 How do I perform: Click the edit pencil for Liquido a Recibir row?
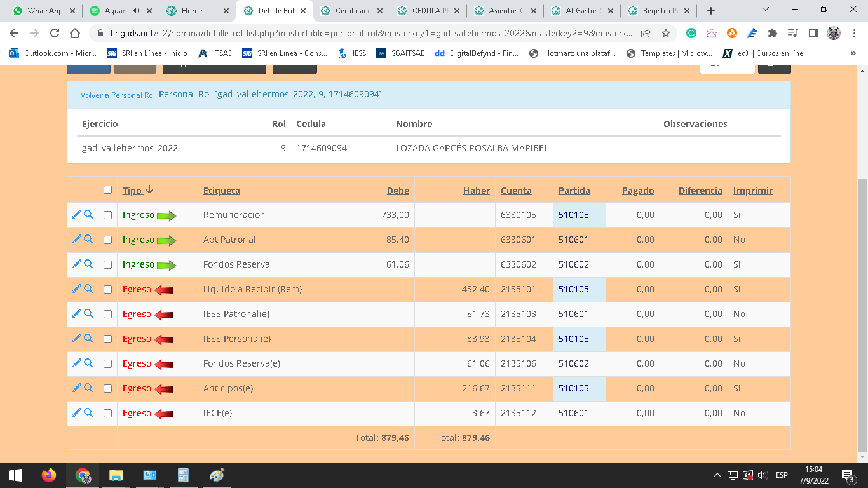tap(77, 289)
